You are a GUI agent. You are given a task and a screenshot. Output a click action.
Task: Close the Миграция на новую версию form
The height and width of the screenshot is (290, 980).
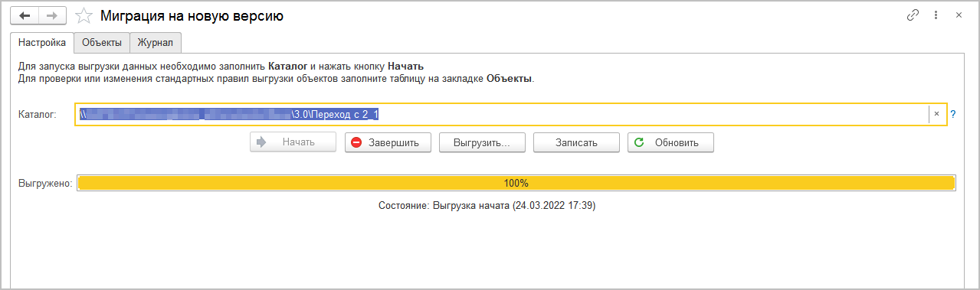click(x=959, y=15)
